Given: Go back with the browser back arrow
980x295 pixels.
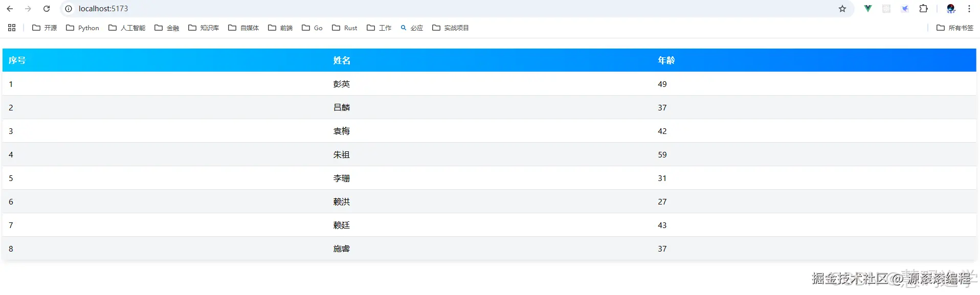Looking at the screenshot, I should 10,9.
